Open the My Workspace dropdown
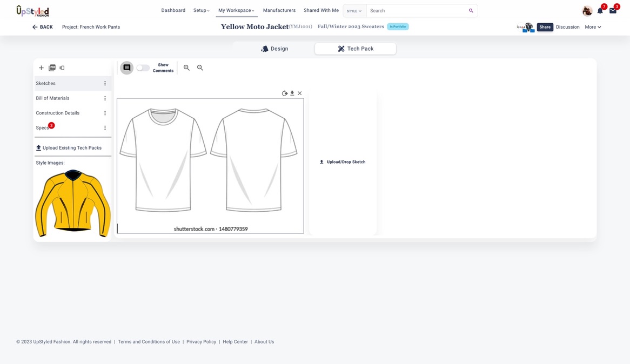The image size is (630, 364). pos(236,11)
